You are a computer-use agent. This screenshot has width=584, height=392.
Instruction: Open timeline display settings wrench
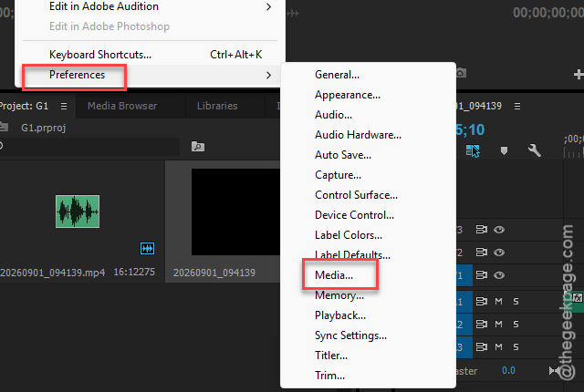tap(534, 150)
